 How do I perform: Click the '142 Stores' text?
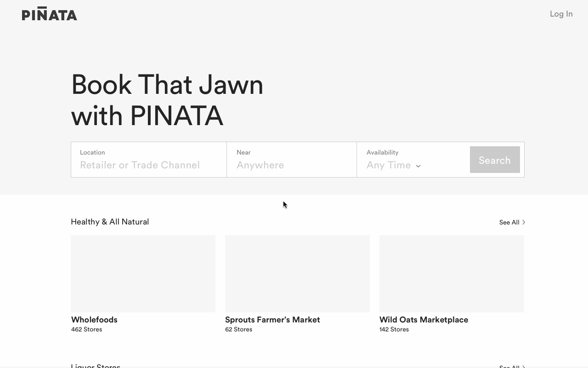394,329
